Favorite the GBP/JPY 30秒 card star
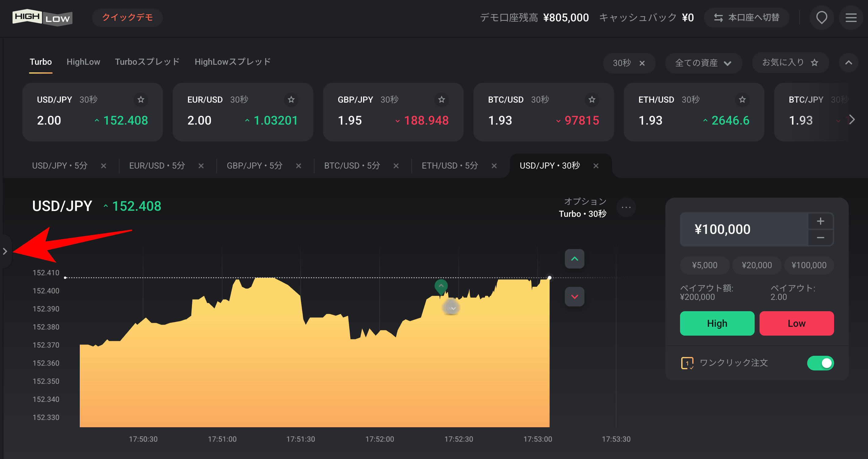The height and width of the screenshot is (459, 868). (x=441, y=100)
